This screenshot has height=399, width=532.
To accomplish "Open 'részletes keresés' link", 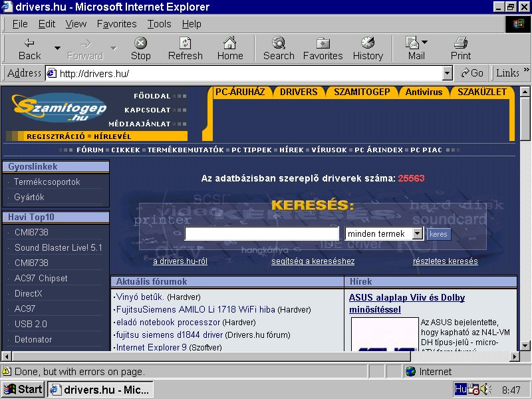I will click(445, 261).
